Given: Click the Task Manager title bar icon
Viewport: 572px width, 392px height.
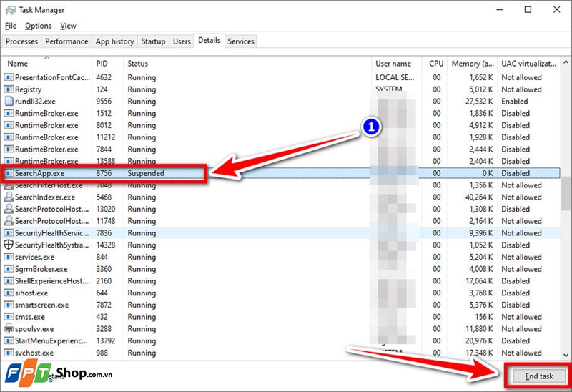Looking at the screenshot, I should click(10, 10).
